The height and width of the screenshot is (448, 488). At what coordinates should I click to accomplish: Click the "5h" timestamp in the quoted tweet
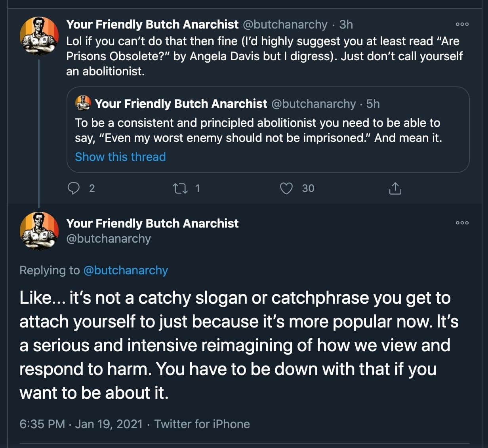click(373, 104)
